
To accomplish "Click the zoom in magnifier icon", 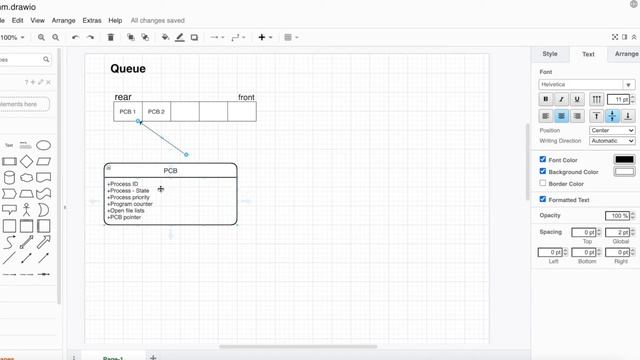I will [41, 37].
